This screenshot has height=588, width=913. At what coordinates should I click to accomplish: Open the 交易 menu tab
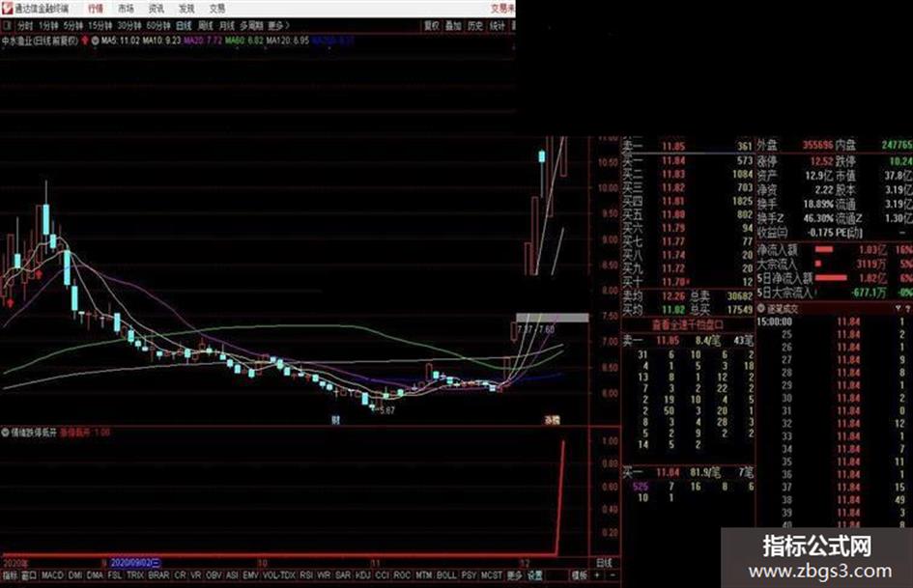tap(217, 9)
